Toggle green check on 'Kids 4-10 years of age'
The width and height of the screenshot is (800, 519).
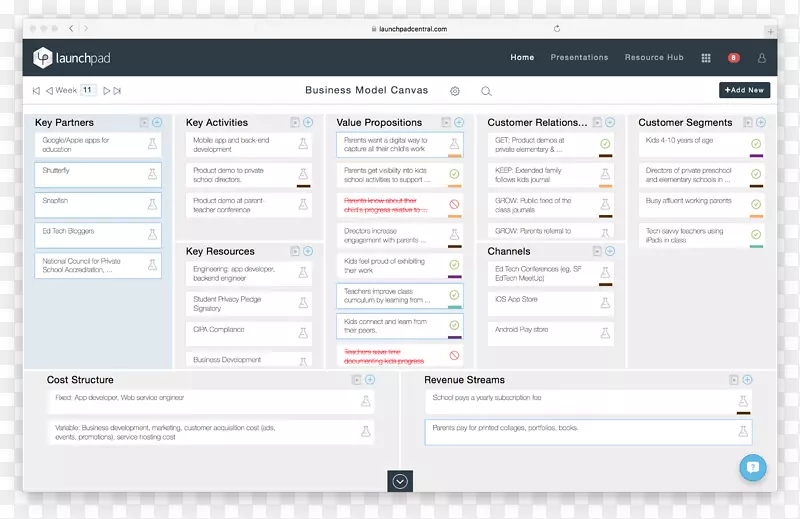point(756,145)
